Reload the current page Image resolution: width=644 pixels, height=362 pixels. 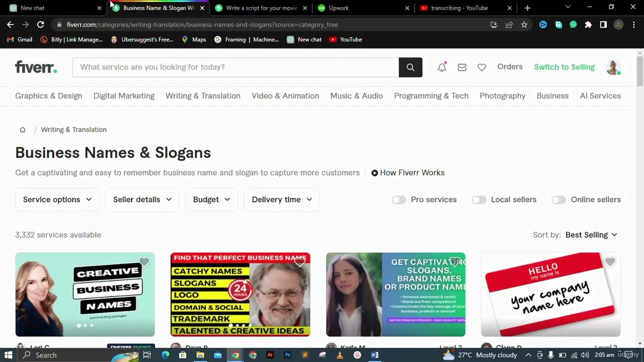41,25
